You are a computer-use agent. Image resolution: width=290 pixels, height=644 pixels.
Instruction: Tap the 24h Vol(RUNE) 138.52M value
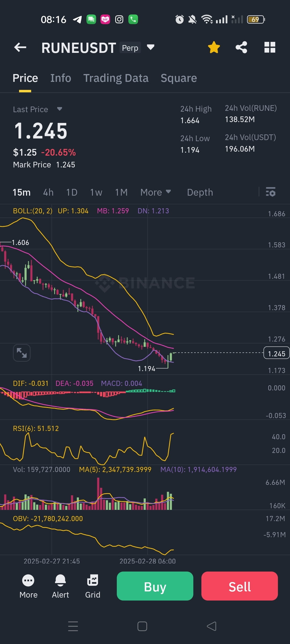coord(240,119)
